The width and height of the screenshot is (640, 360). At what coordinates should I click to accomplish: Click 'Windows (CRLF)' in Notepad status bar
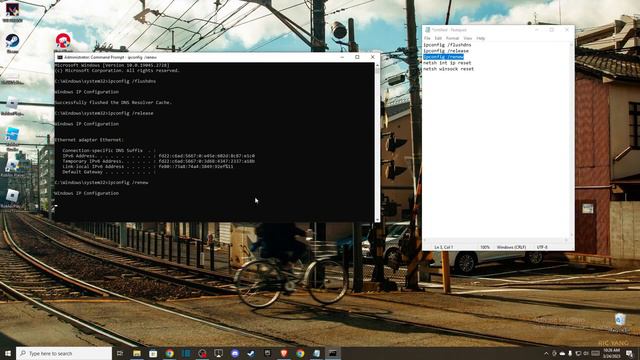click(x=511, y=247)
